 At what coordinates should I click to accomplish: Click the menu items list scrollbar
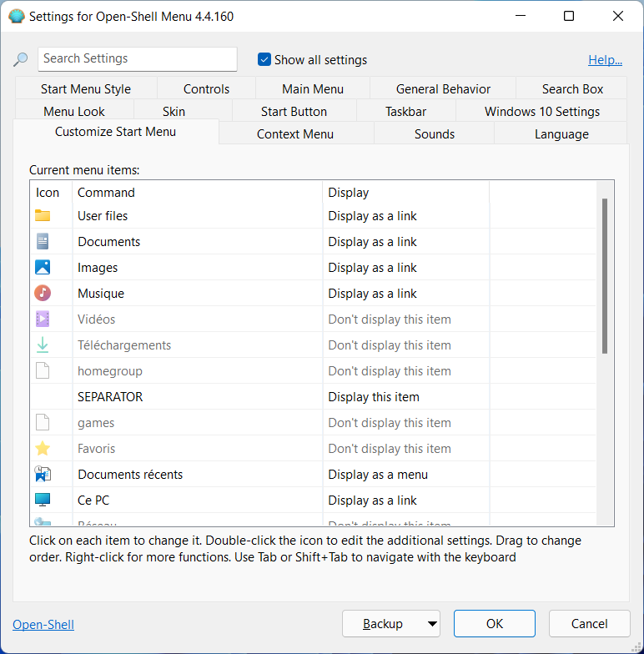[x=604, y=276]
